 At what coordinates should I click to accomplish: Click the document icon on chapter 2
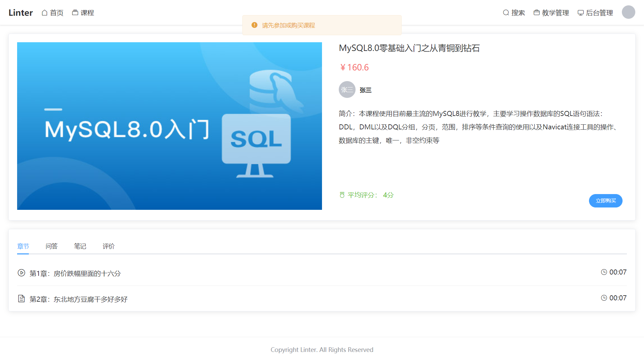21,299
